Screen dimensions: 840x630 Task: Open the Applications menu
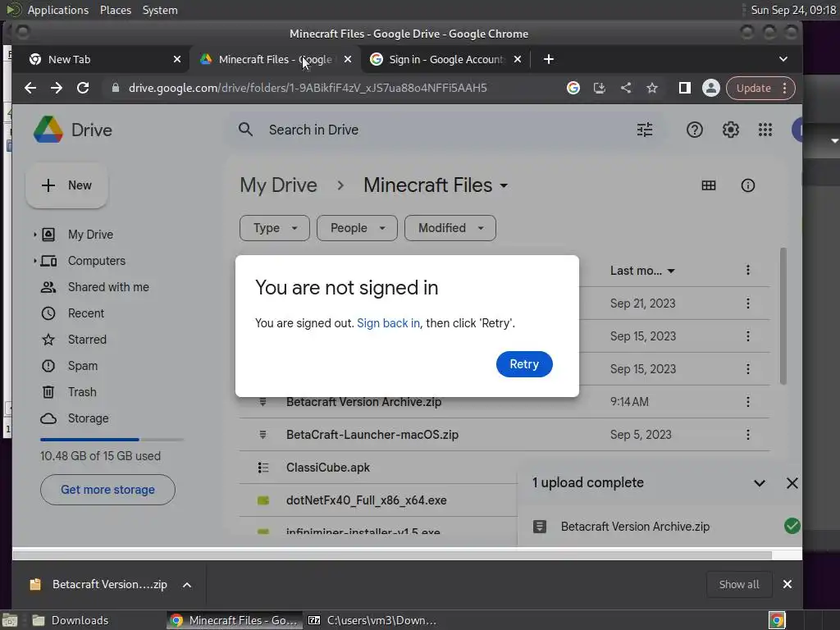pyautogui.click(x=58, y=10)
